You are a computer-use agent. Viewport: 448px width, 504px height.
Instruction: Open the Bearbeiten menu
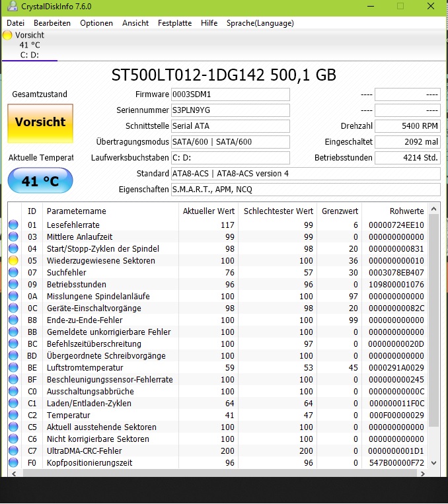tap(52, 23)
